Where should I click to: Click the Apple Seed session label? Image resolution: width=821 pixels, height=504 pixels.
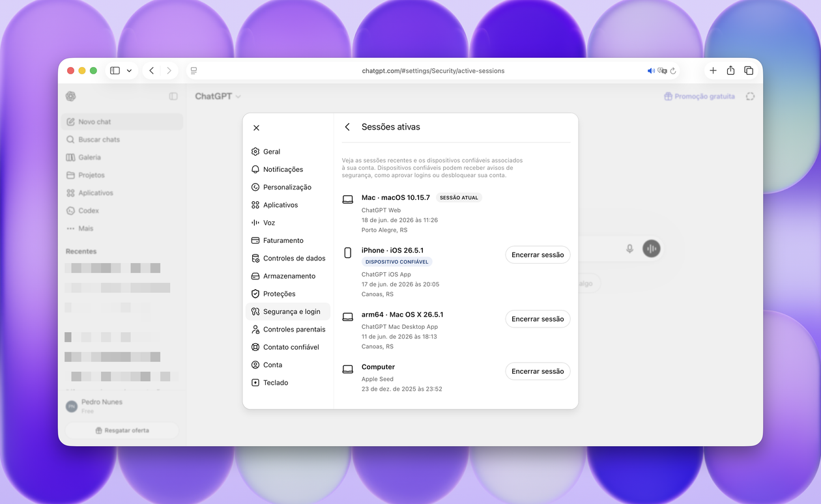pos(377,379)
